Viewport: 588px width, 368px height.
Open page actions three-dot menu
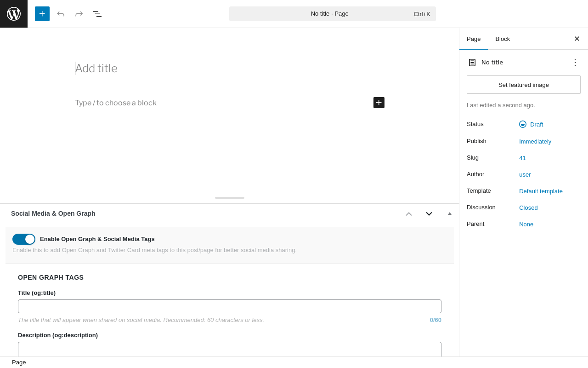tap(575, 63)
